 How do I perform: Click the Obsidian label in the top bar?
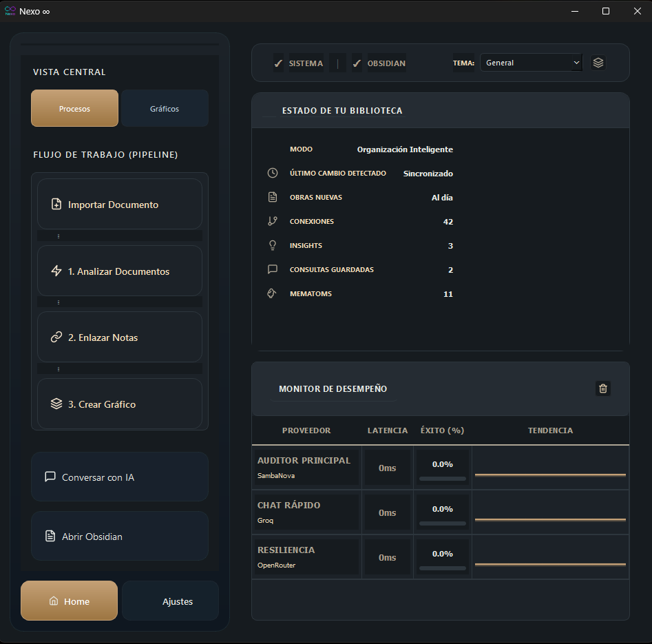coord(386,63)
